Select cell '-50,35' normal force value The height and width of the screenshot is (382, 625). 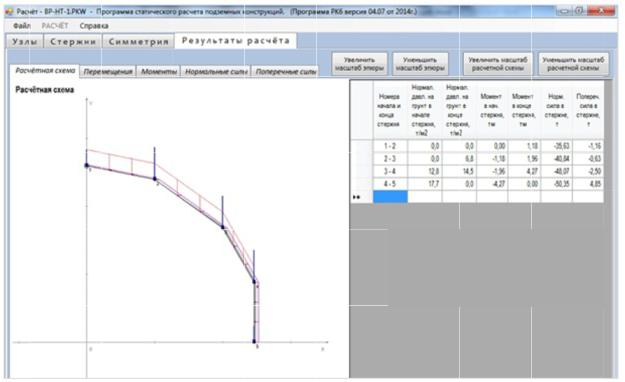556,184
